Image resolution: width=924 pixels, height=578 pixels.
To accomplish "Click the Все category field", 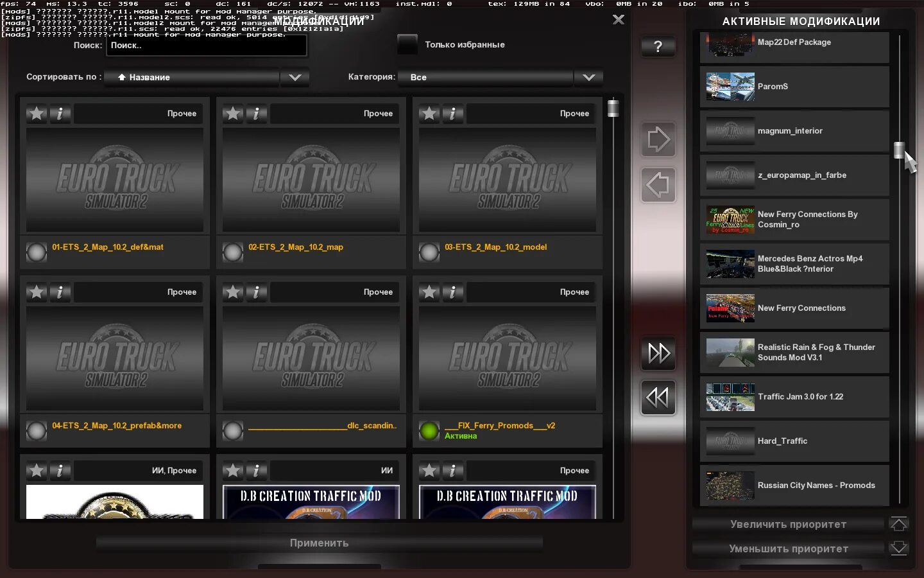I will coord(486,77).
